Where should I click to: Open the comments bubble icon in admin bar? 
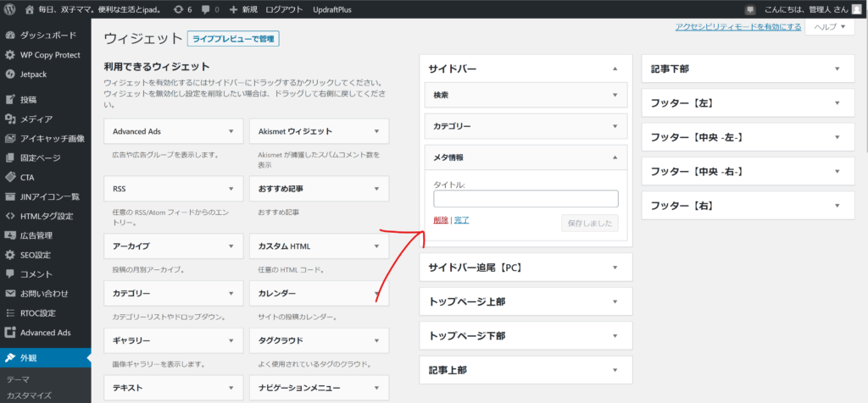[x=206, y=9]
